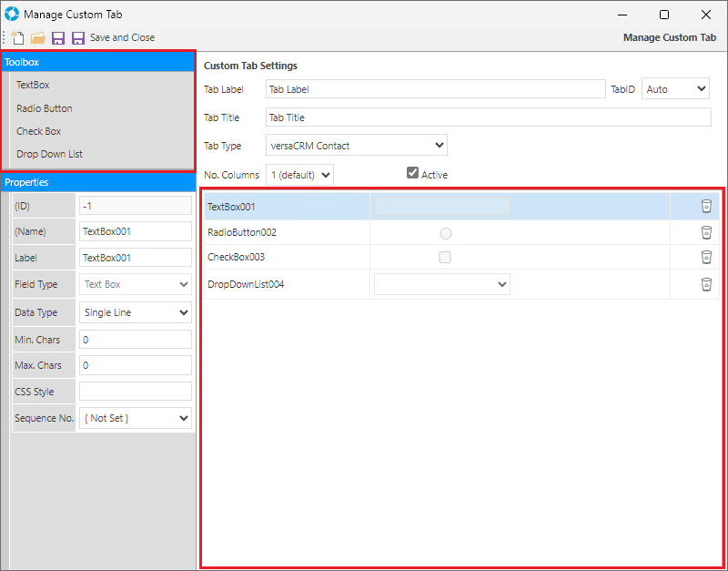The height and width of the screenshot is (571, 728).
Task: Toggle the Active checkbox
Action: click(x=412, y=173)
